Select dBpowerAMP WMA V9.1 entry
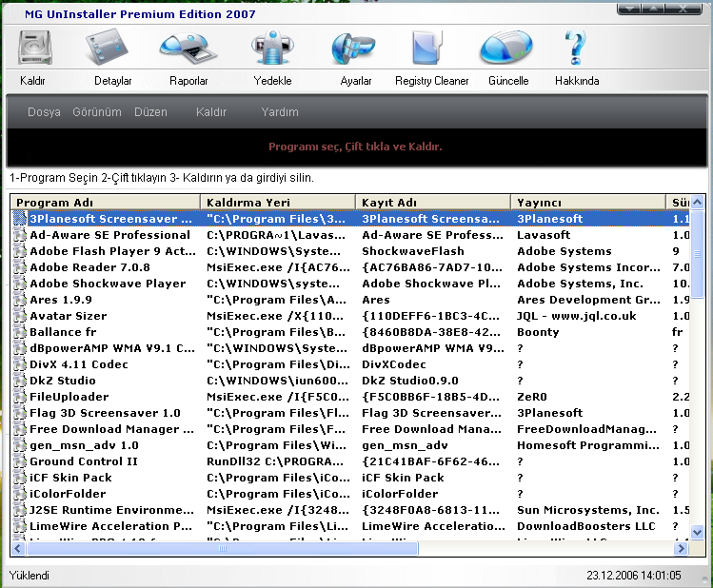Image resolution: width=713 pixels, height=588 pixels. 350,348
